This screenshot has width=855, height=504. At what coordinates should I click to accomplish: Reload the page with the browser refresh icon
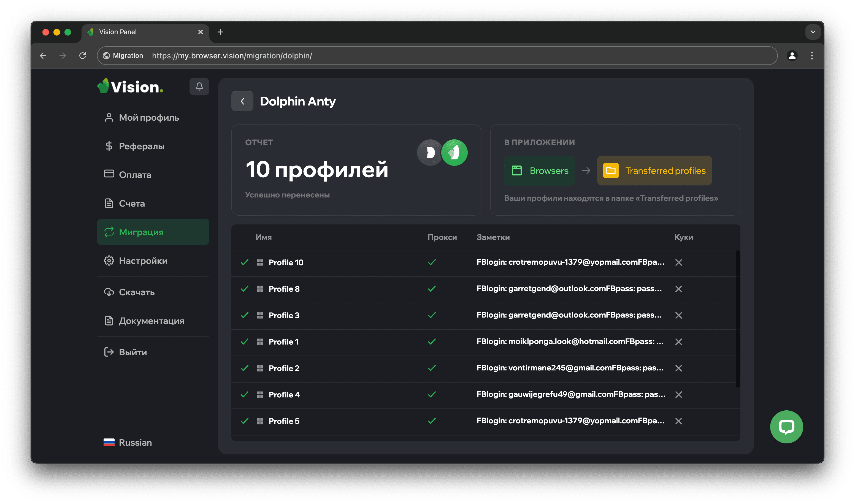pyautogui.click(x=83, y=55)
